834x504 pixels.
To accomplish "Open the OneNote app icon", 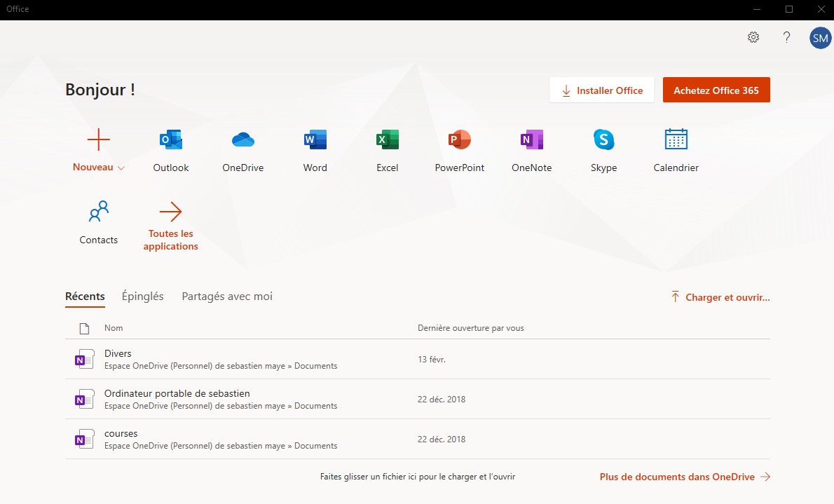I will (x=532, y=139).
